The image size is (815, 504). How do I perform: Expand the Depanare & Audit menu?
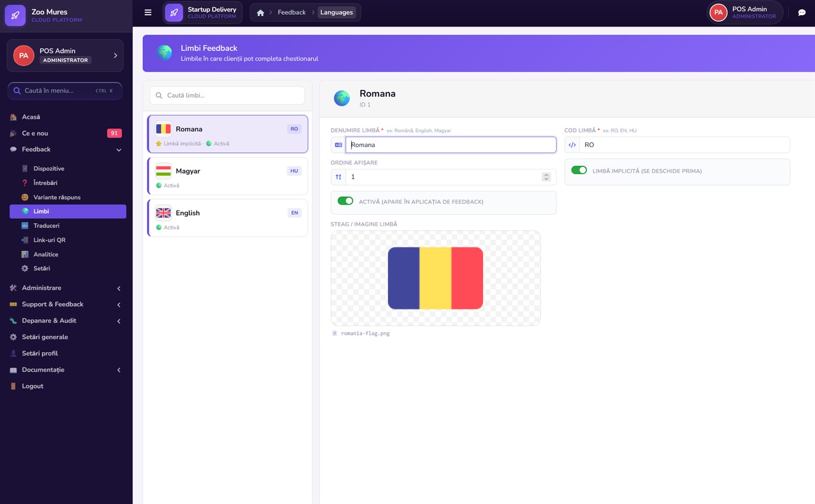click(x=119, y=321)
